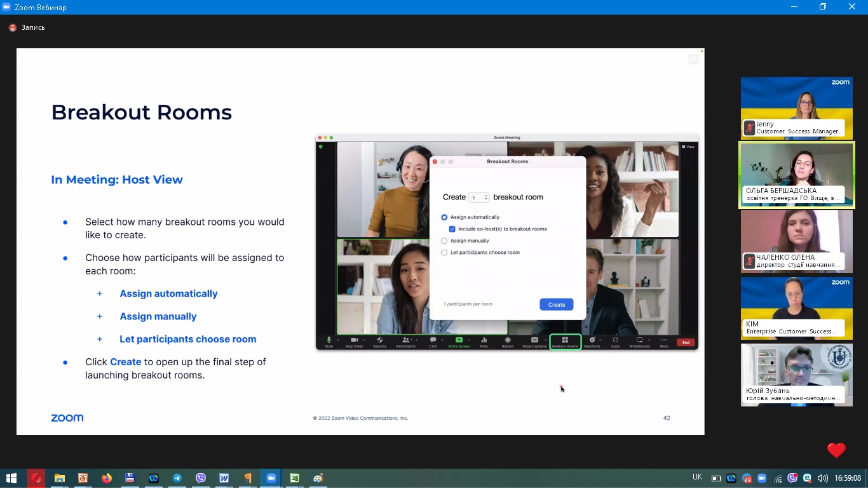The image size is (868, 489).
Task: Click the speaker volume tray icon
Action: tap(822, 478)
